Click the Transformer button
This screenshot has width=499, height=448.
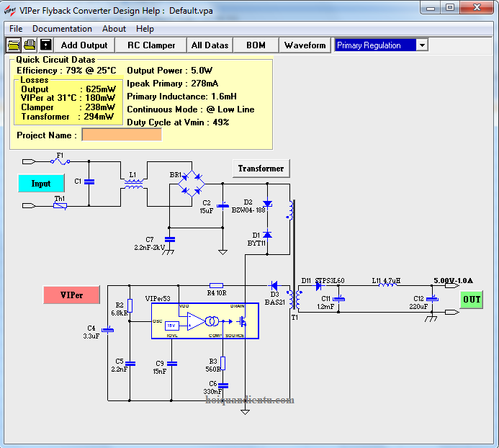(x=261, y=169)
